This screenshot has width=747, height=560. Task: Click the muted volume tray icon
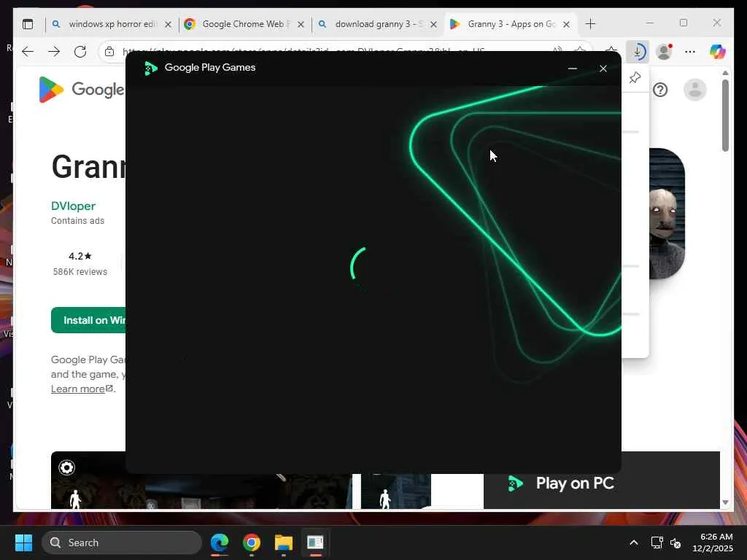point(675,542)
